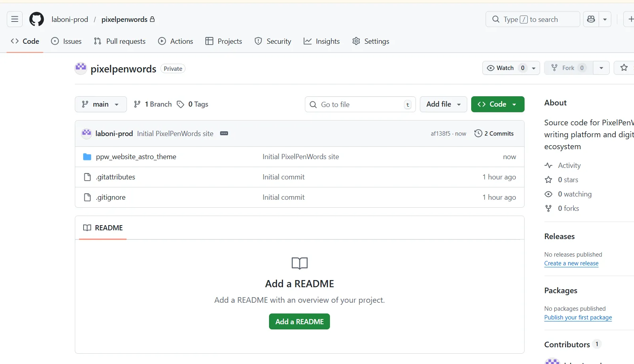This screenshot has height=364, width=634.
Task: Open the Initial commit message for .gitattributes
Action: [283, 177]
